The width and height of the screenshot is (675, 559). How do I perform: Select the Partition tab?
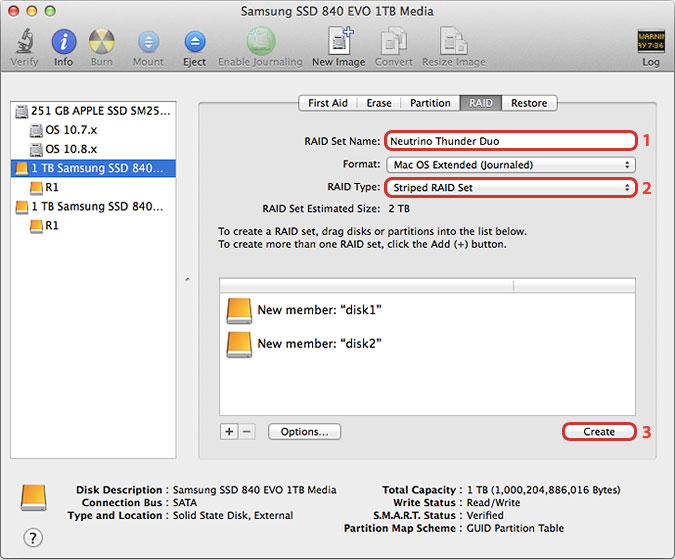[x=430, y=103]
